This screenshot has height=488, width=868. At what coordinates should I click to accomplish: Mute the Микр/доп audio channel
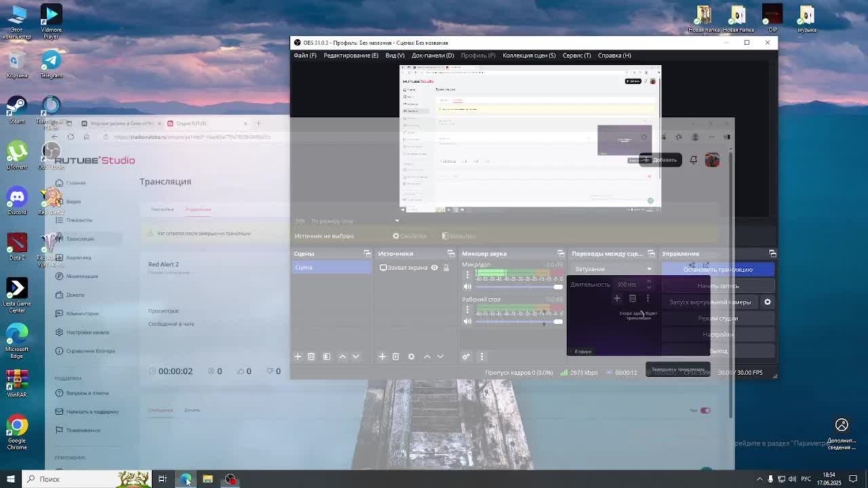467,287
